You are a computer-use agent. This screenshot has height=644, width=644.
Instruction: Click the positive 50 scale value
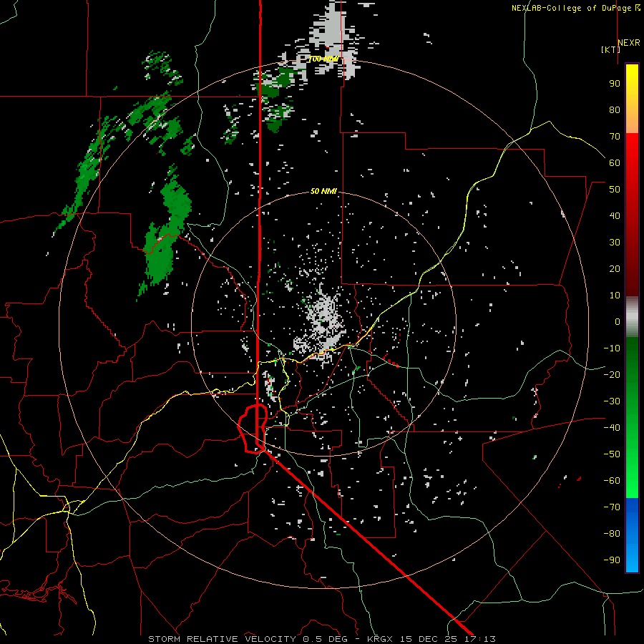point(615,190)
